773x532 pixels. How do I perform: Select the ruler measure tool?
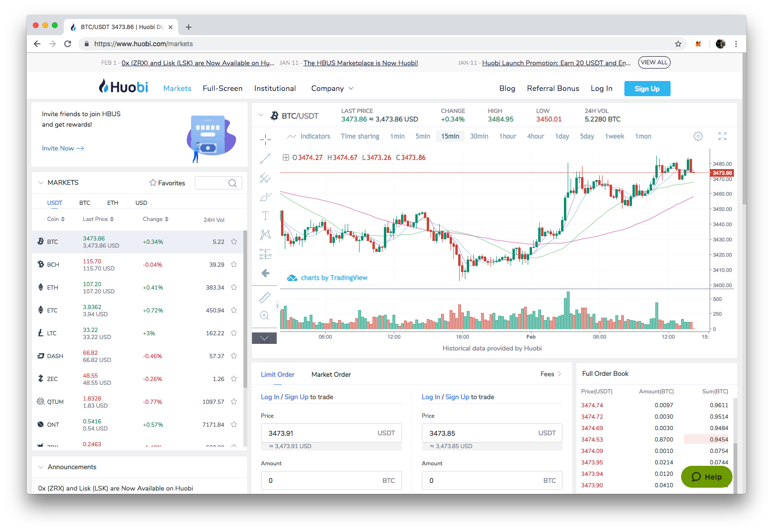coord(264,298)
